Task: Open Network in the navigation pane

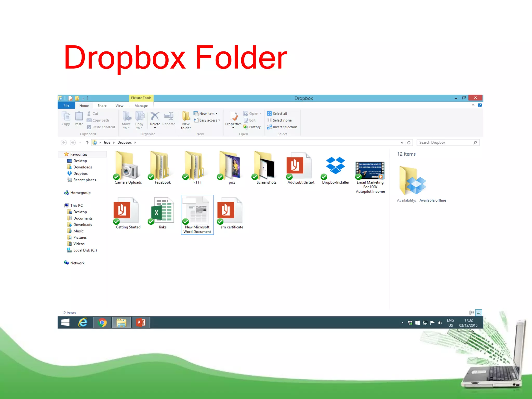Action: (x=74, y=263)
